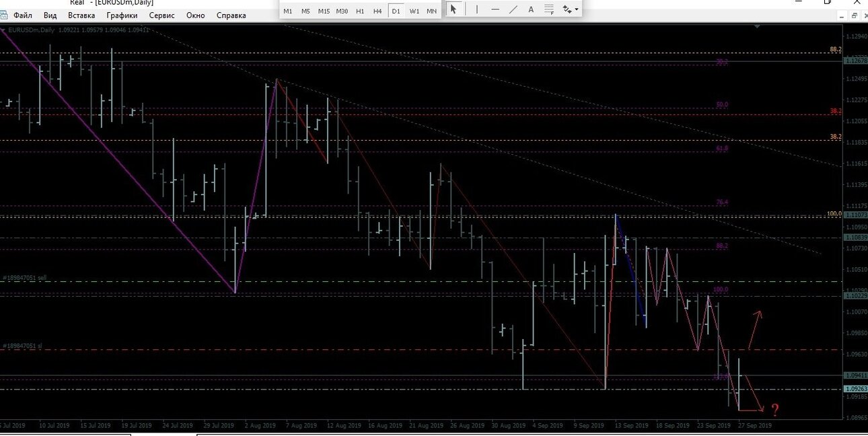Open the Окно menu
This screenshot has width=868, height=436.
tap(196, 15)
